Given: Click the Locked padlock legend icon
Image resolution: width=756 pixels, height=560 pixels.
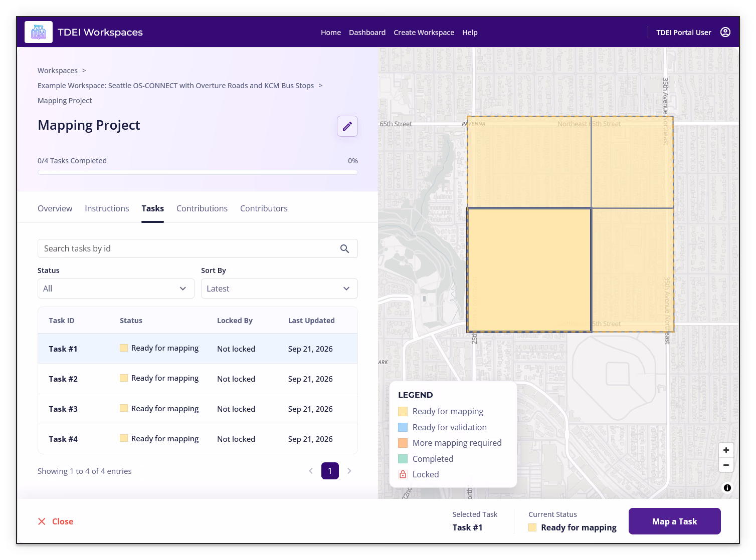Looking at the screenshot, I should [x=403, y=474].
